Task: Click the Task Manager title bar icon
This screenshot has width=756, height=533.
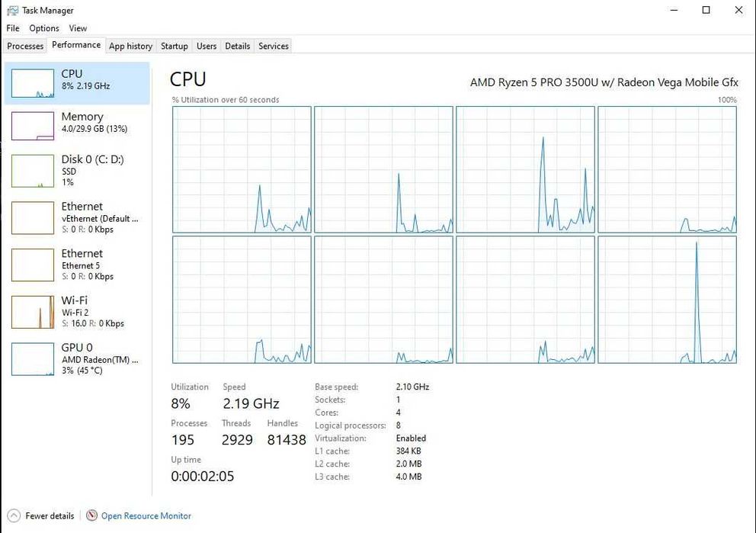Action: [x=12, y=10]
